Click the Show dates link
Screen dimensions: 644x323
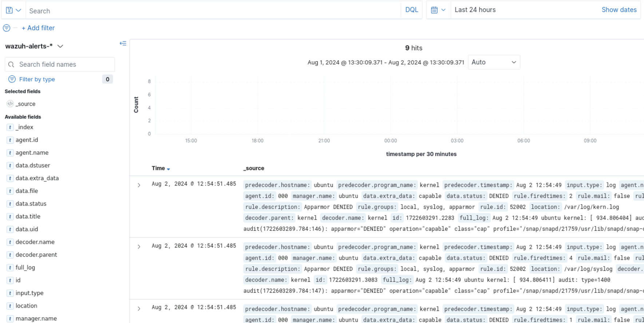point(619,10)
